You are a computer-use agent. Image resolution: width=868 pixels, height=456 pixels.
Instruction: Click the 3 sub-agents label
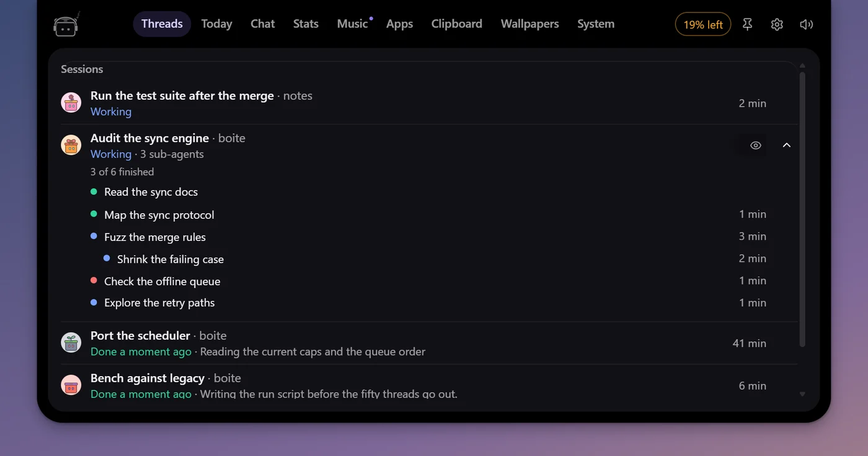point(172,154)
